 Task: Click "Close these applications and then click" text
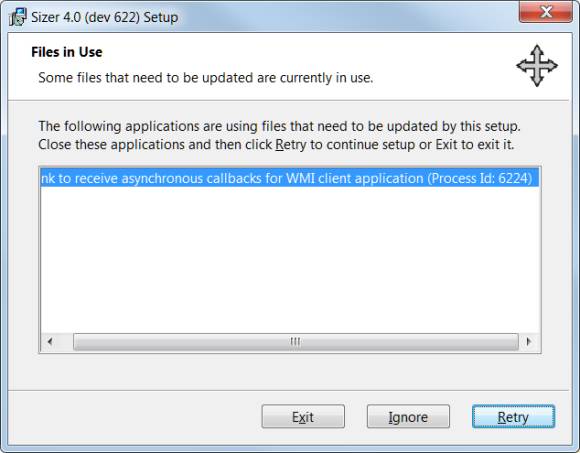click(x=155, y=144)
